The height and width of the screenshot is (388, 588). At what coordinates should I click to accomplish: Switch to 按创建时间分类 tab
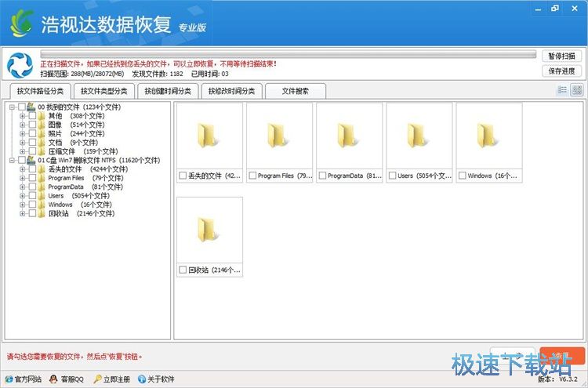pyautogui.click(x=168, y=91)
